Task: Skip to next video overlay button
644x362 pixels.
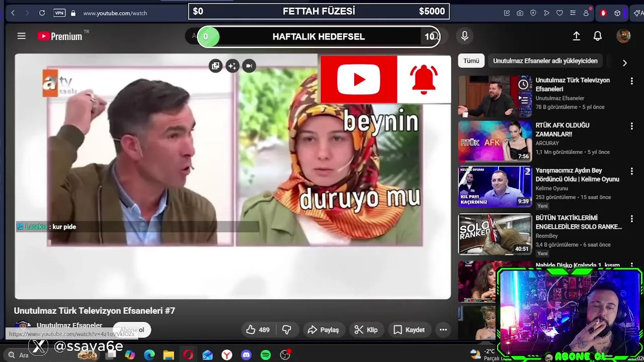Action: [x=249, y=66]
